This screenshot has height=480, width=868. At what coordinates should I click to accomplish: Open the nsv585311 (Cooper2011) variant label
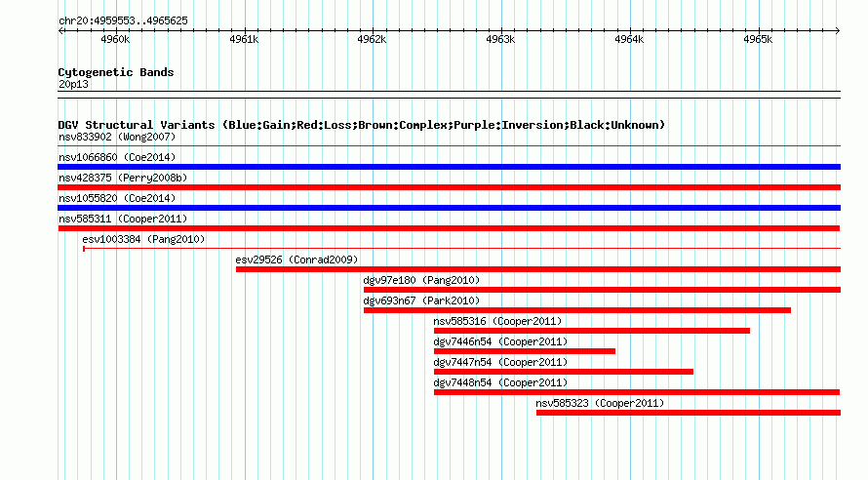[x=123, y=219]
